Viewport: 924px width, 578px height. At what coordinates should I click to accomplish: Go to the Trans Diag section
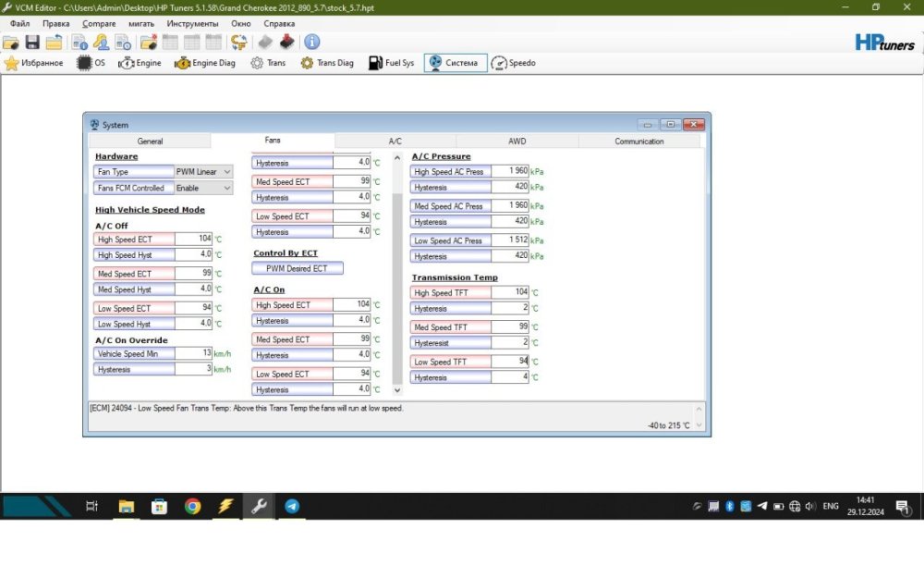327,63
